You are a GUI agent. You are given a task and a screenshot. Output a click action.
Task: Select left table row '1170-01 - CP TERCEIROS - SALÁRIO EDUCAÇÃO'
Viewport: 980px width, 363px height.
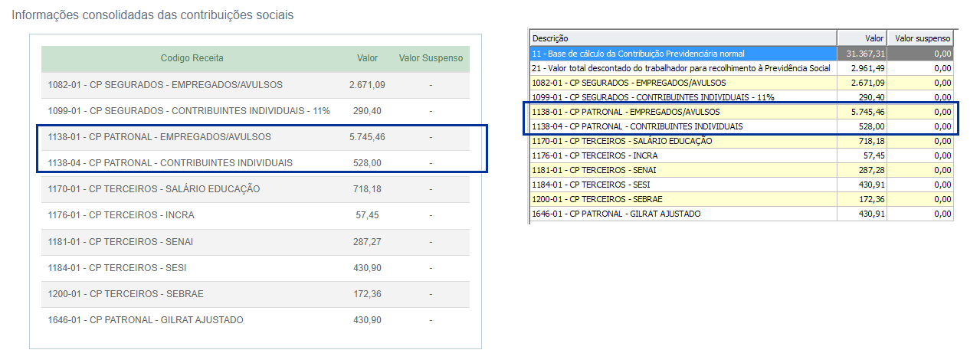pyautogui.click(x=255, y=189)
